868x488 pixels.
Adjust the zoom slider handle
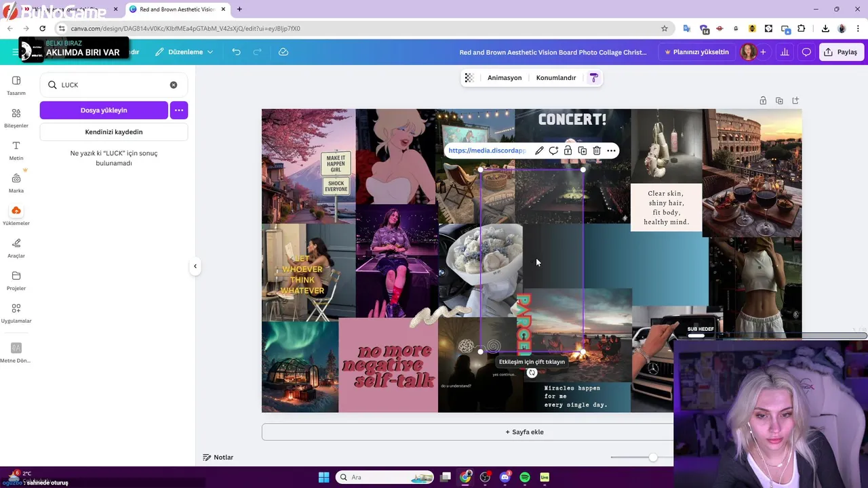click(x=653, y=457)
